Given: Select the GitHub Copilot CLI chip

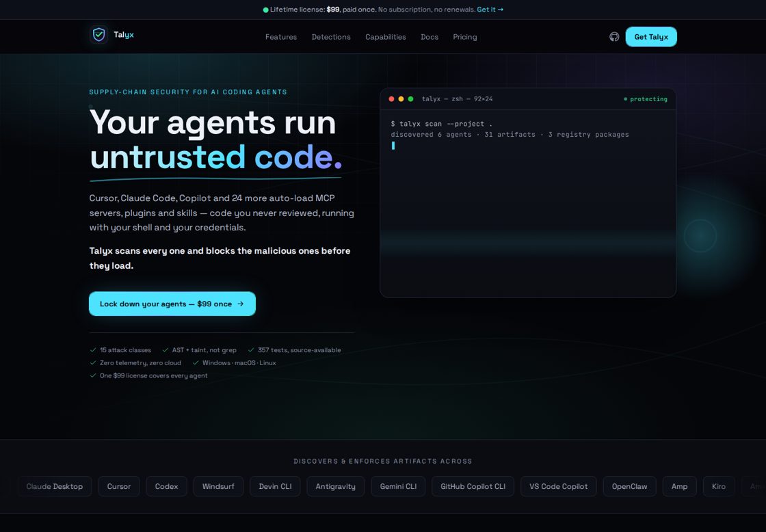Looking at the screenshot, I should [x=473, y=486].
